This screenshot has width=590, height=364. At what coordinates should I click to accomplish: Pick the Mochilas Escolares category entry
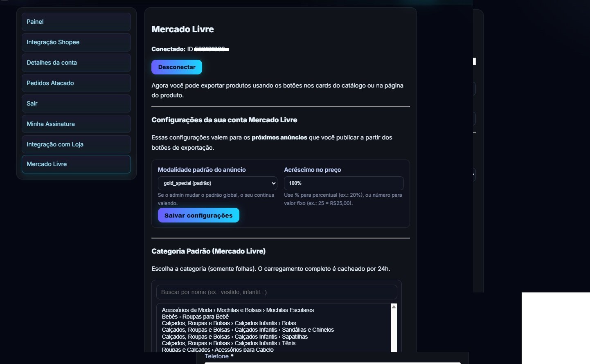point(238,310)
